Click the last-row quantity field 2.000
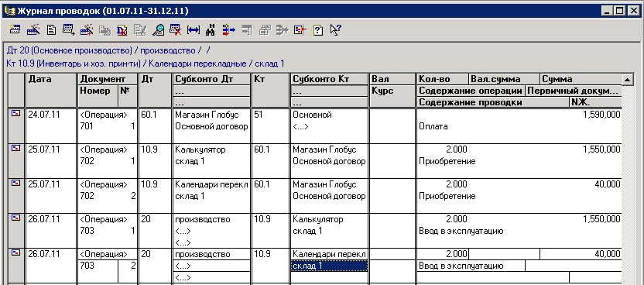 coord(443,254)
